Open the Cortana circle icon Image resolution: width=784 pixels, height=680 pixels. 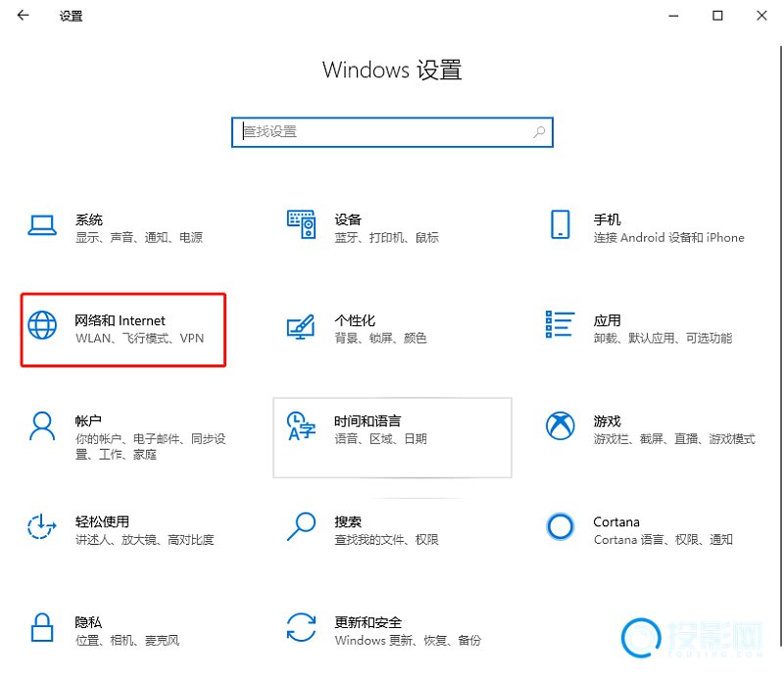(560, 527)
